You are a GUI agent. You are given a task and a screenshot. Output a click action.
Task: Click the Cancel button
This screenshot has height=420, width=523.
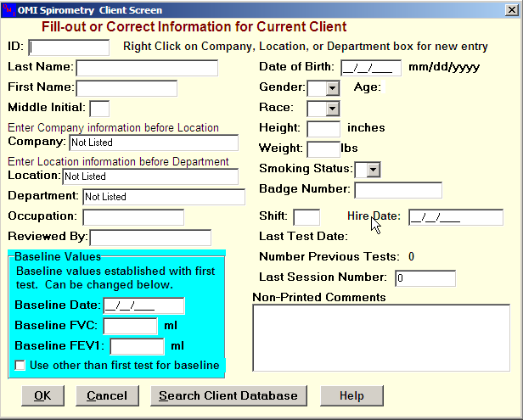(x=107, y=395)
